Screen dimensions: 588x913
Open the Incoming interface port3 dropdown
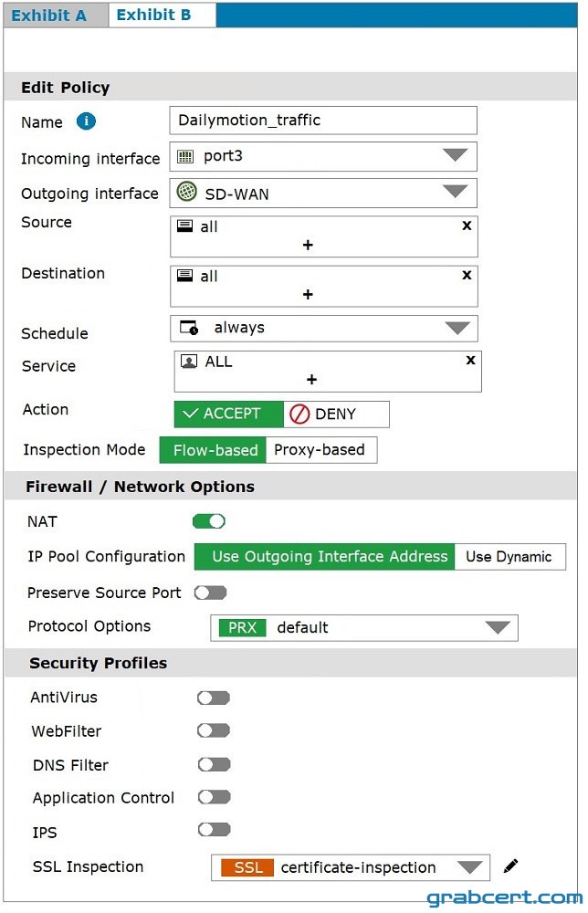click(x=323, y=157)
